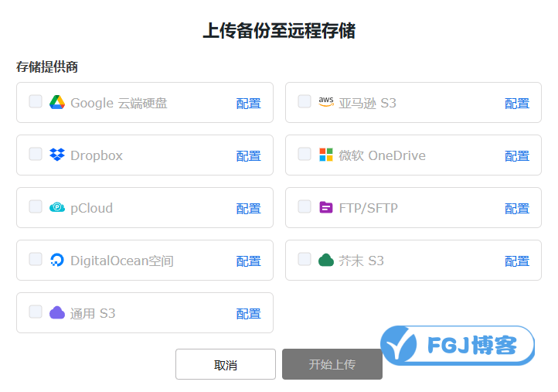Enable the Google 云端硬盘 checkbox
558x392 pixels.
(36, 101)
